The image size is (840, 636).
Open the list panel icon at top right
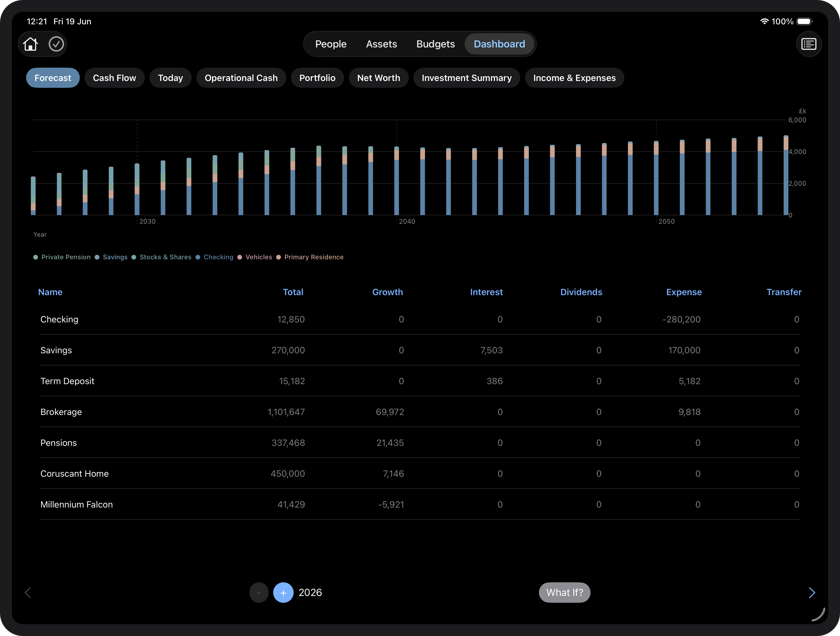809,44
